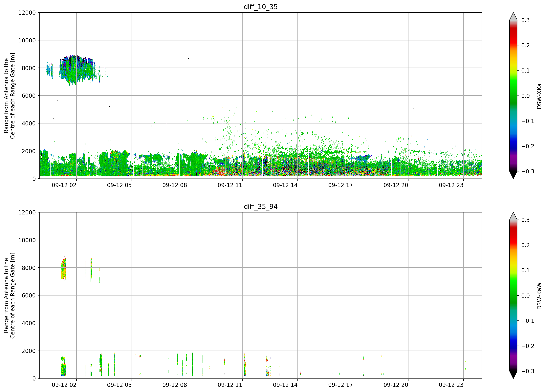
Task: Click the 6000 y-tick in diff_35_94 plot
Action: (x=29, y=295)
